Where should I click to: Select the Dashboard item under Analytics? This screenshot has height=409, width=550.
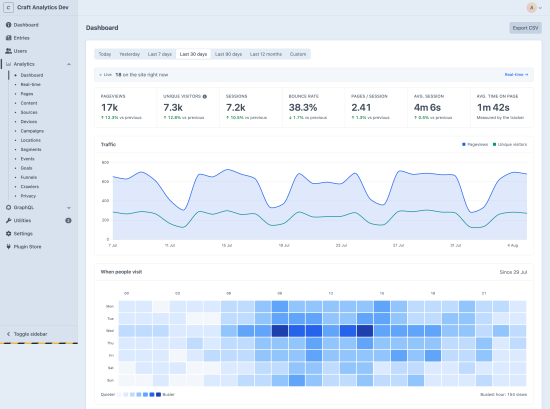(32, 75)
